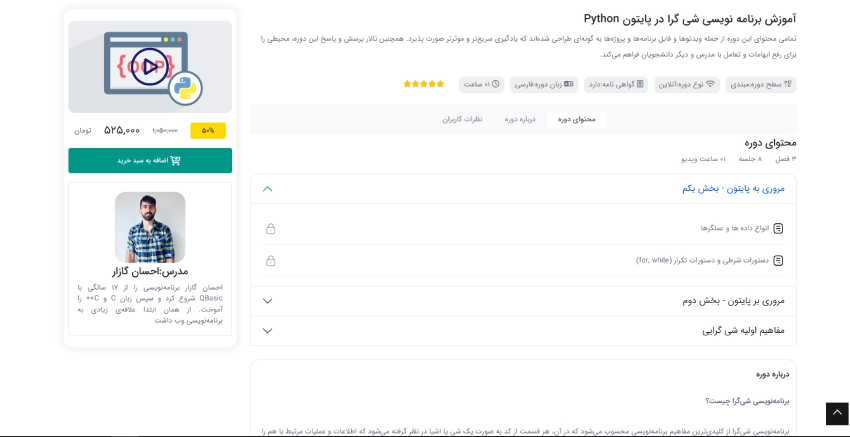Click the struck-through original price
Viewport: 850px width, 437px height.
point(165,131)
